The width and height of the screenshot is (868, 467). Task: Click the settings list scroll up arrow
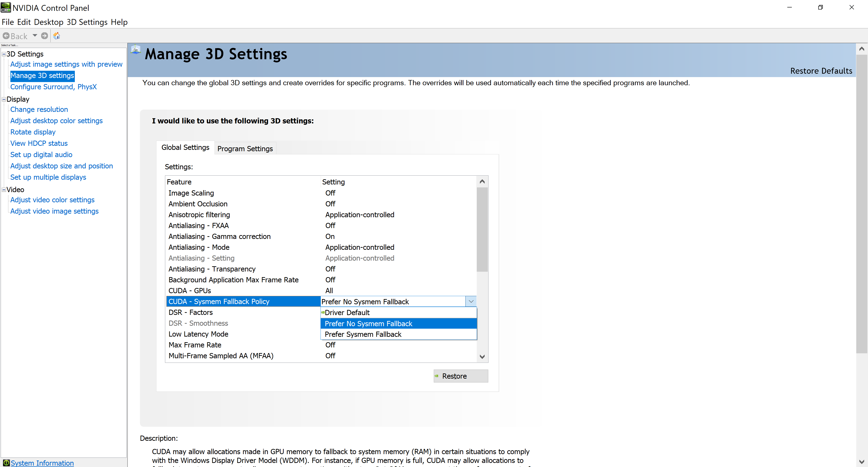[482, 182]
